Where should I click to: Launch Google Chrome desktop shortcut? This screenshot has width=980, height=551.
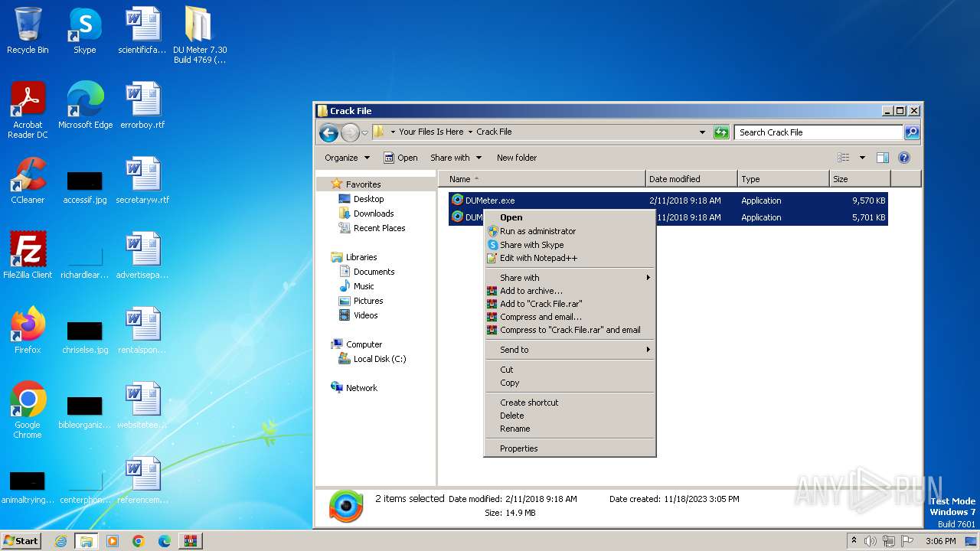pyautogui.click(x=28, y=410)
